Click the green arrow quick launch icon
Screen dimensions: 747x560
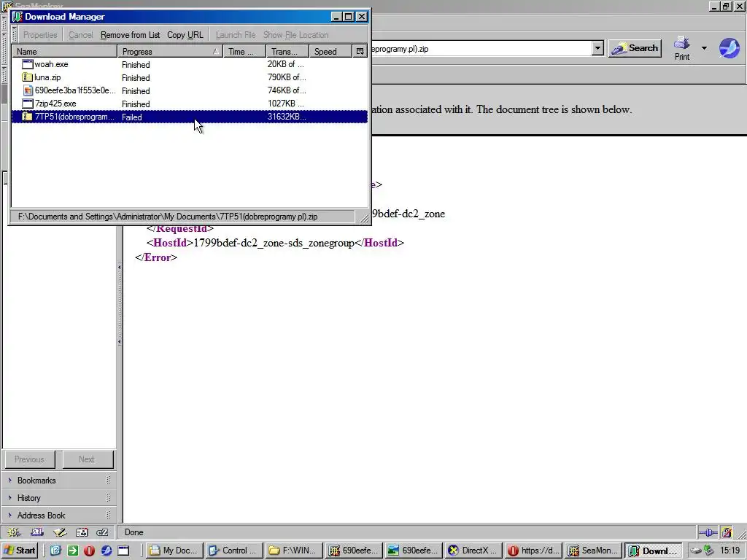pos(72,551)
